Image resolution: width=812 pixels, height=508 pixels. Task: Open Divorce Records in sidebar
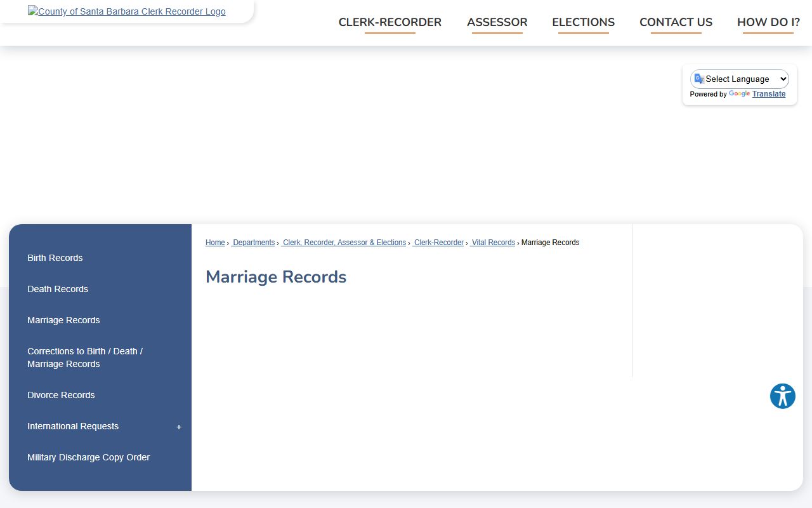pos(61,395)
